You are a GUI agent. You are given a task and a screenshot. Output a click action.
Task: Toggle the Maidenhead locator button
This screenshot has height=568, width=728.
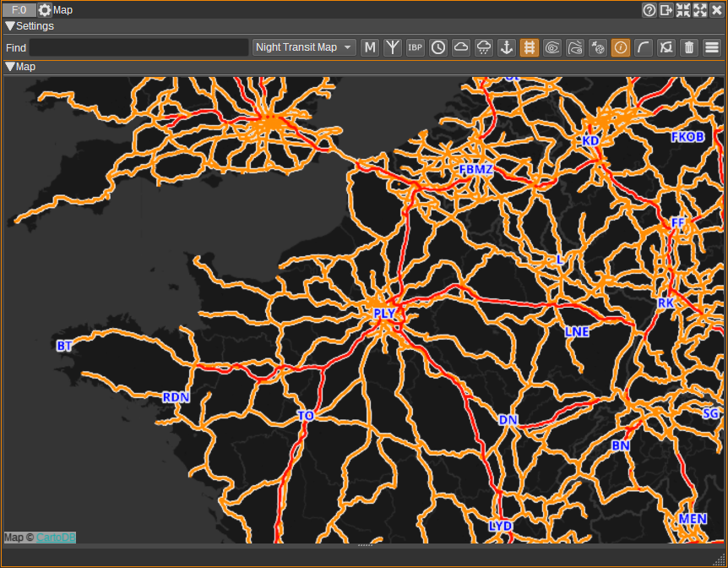click(370, 47)
